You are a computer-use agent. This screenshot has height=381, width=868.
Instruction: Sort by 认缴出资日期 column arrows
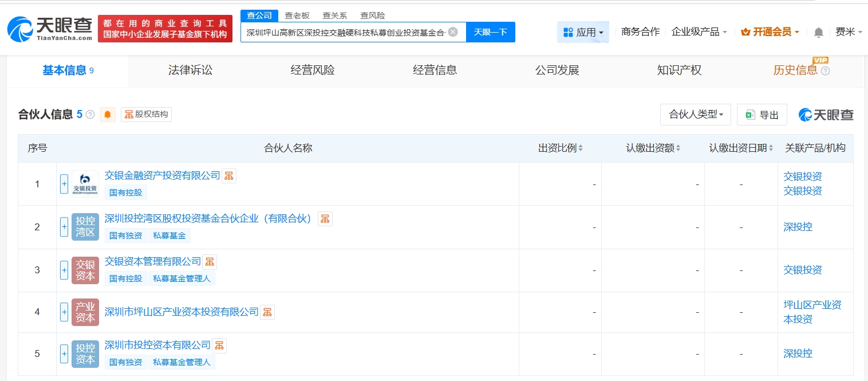[x=771, y=148]
